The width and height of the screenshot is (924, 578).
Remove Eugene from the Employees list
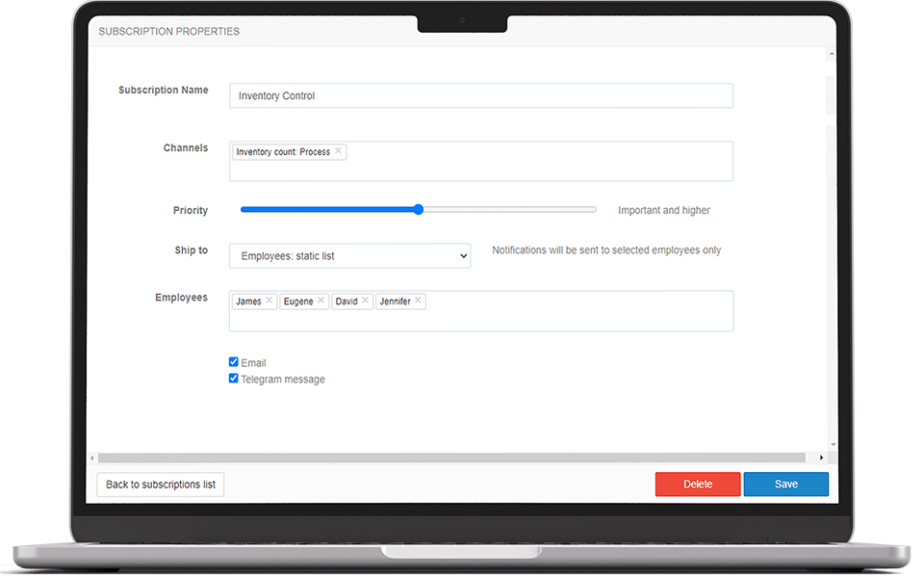(x=320, y=300)
